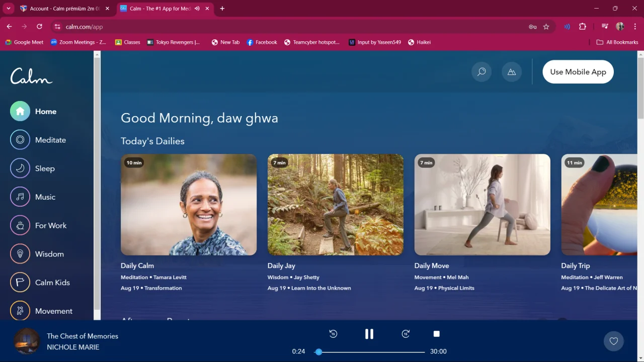
Task: Open the Chrome three-dot menu
Action: click(635, 27)
